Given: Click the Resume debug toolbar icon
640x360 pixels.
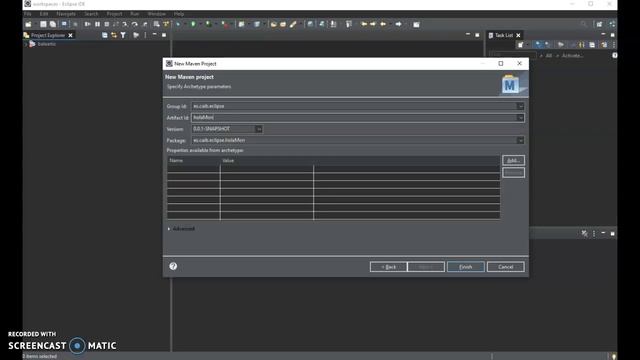Looking at the screenshot, I should pyautogui.click(x=87, y=24).
